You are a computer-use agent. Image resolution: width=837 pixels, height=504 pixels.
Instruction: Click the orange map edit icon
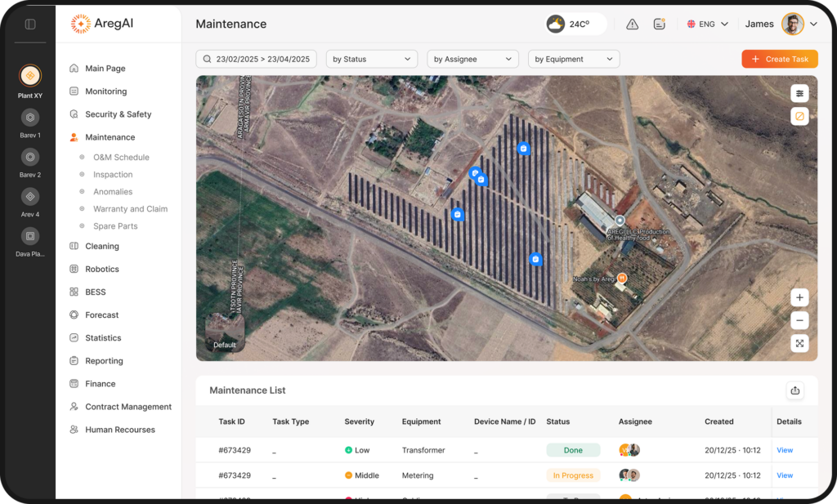(x=799, y=116)
